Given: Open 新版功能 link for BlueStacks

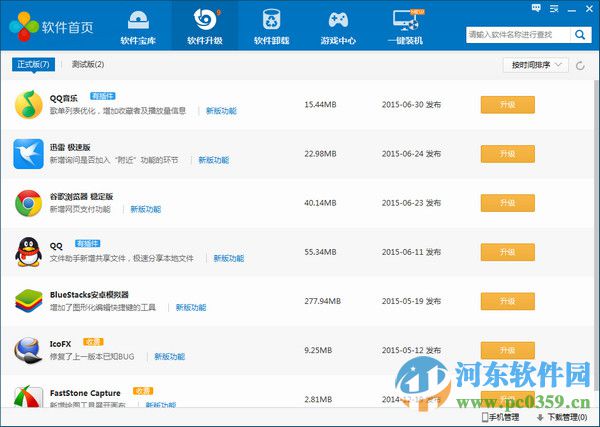Looking at the screenshot, I should tap(191, 307).
